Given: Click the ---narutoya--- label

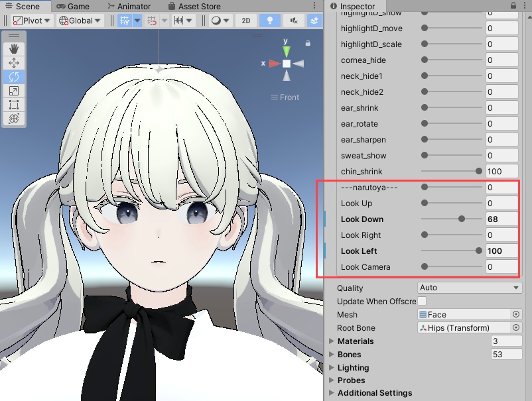Looking at the screenshot, I should tap(369, 188).
